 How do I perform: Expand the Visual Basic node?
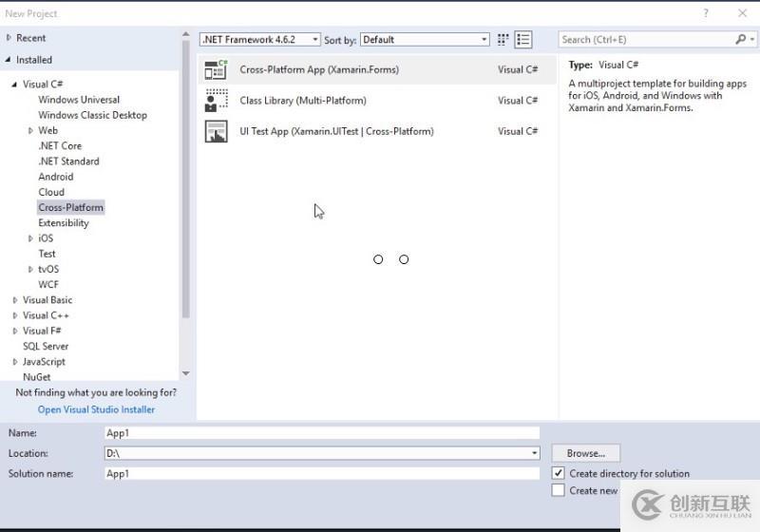[x=14, y=300]
